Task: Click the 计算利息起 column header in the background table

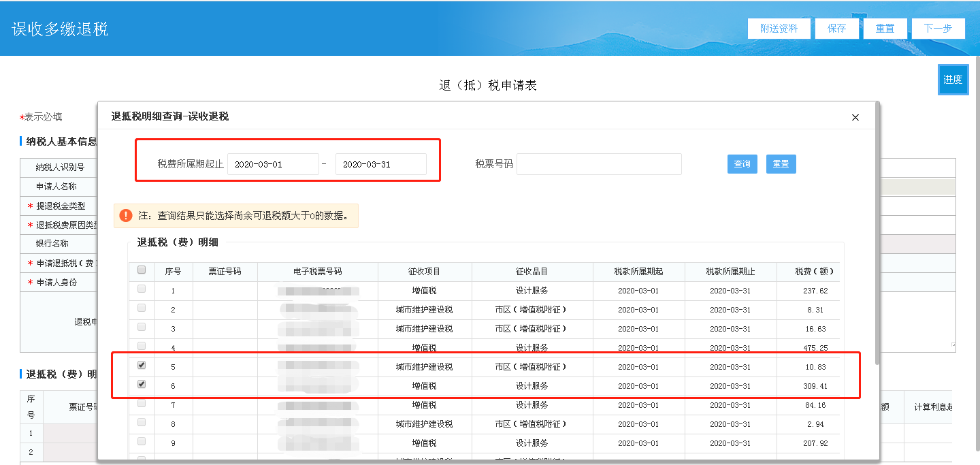Action: [932, 407]
